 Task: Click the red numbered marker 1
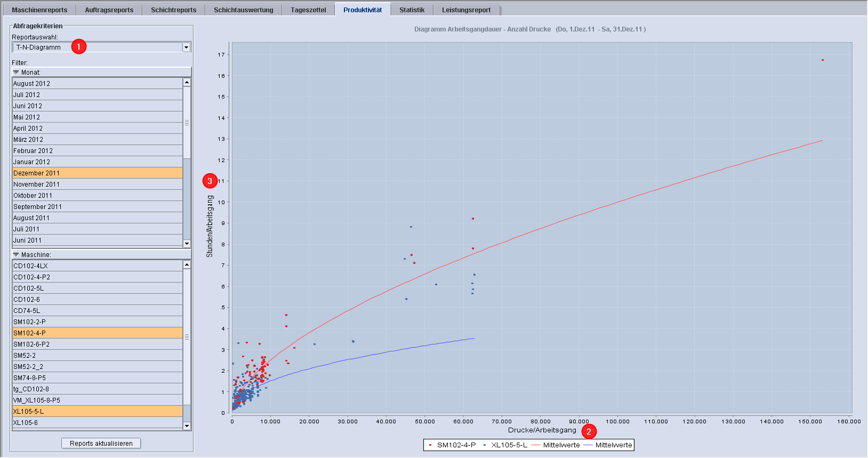pos(78,47)
